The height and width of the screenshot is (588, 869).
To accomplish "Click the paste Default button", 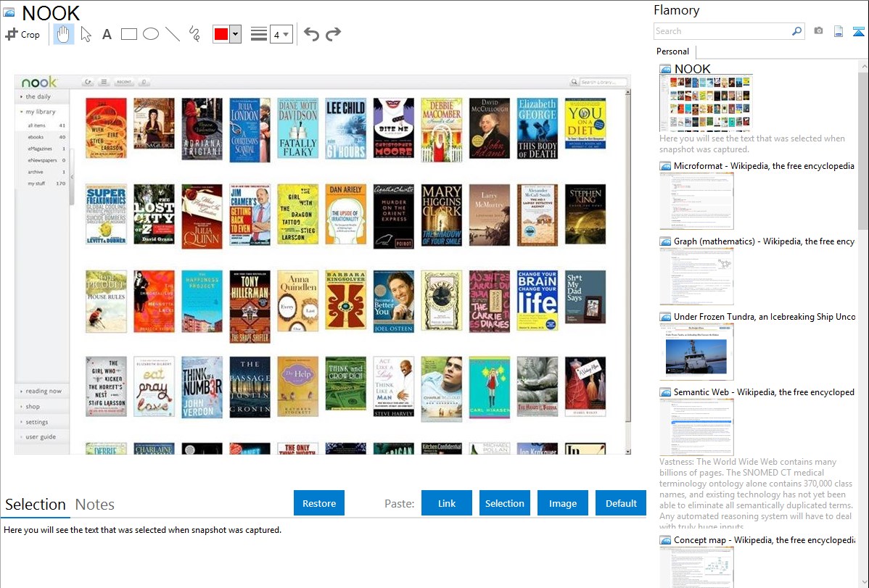I will 621,503.
